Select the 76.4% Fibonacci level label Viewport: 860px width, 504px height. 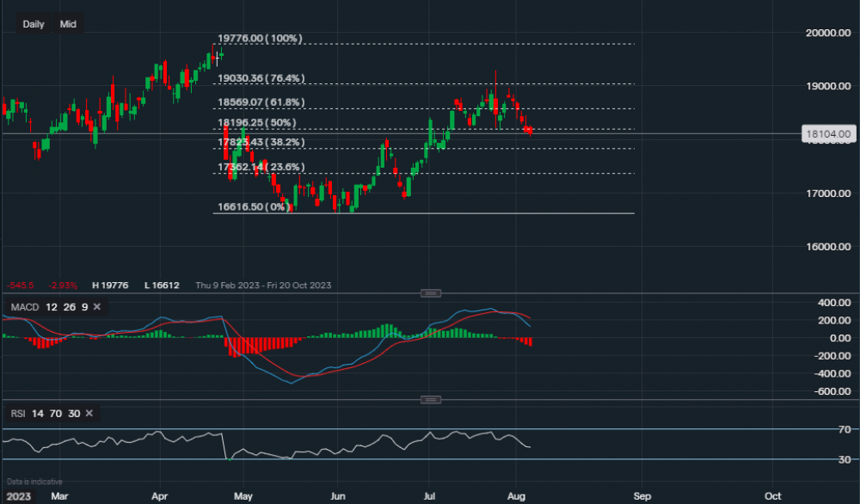click(261, 78)
